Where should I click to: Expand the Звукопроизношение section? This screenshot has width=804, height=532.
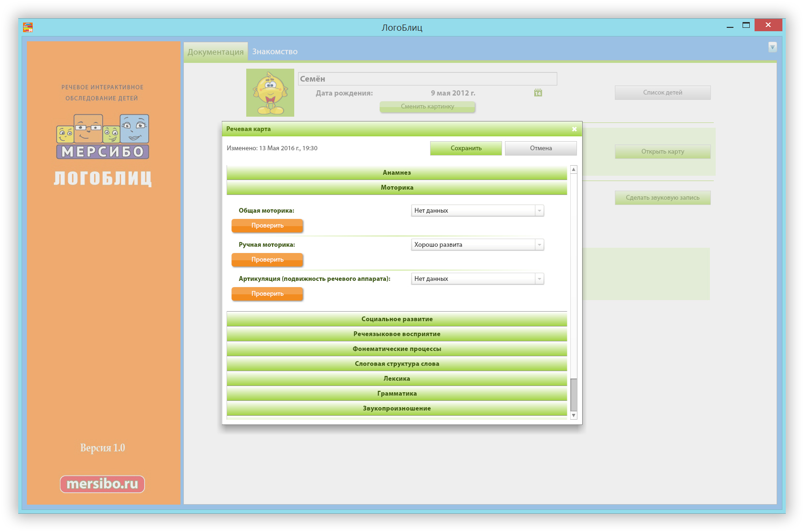click(x=396, y=409)
